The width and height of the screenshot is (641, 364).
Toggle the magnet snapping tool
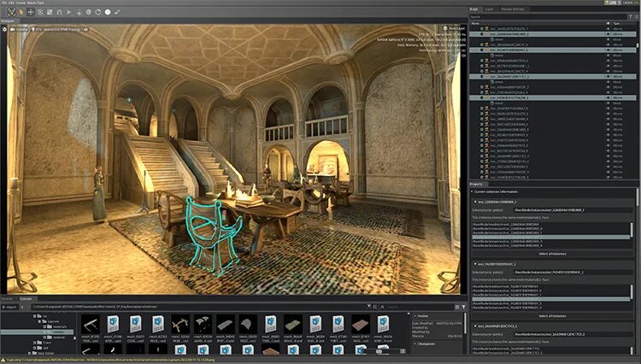[59, 12]
